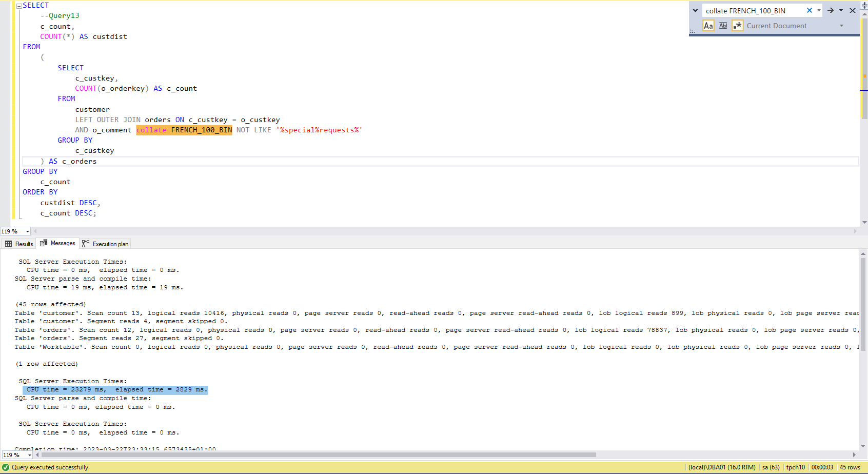The height and width of the screenshot is (474, 868).
Task: Click the customer 'Segment reads 4' line
Action: coord(121,321)
